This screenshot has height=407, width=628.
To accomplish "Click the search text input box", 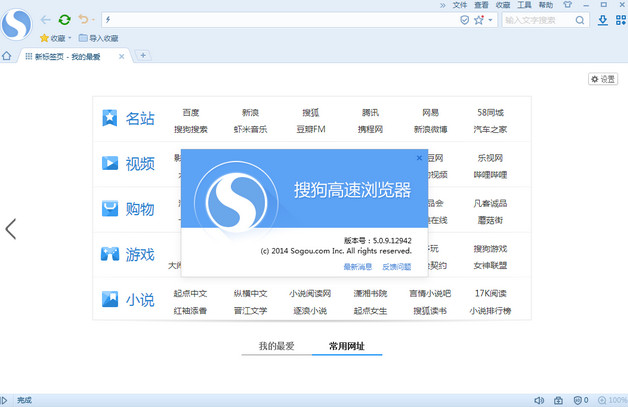I will click(x=537, y=20).
